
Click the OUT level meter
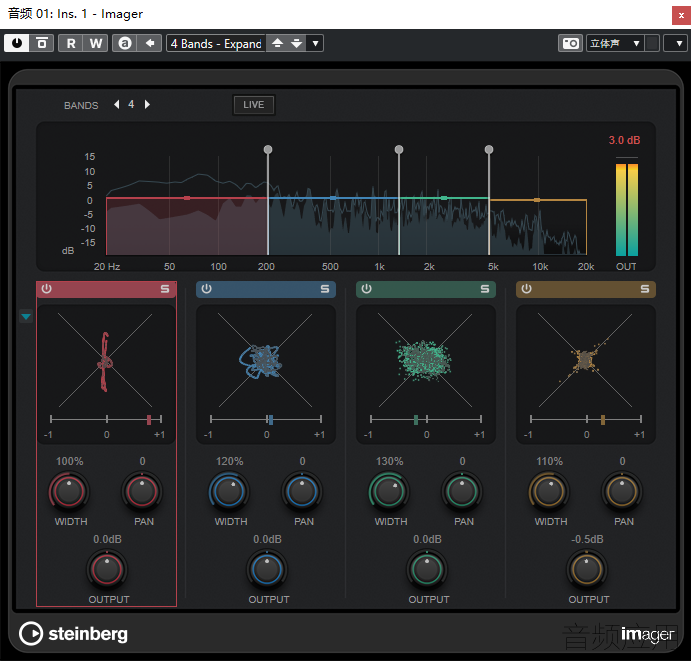click(x=627, y=209)
